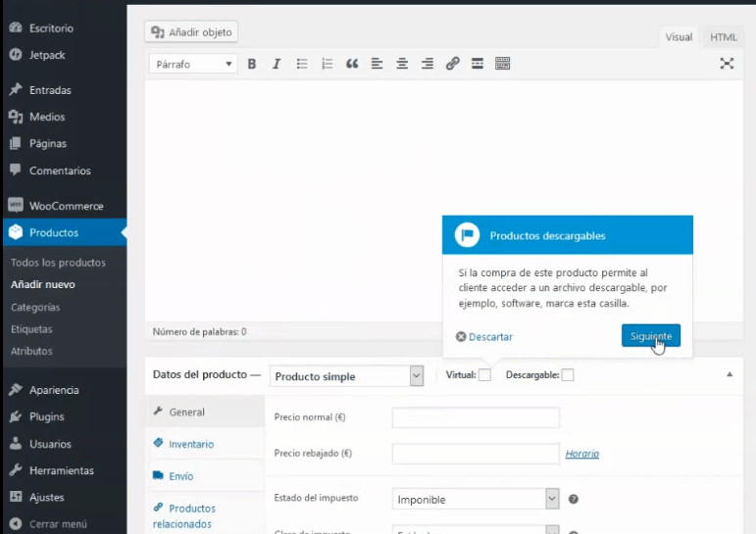The width and height of the screenshot is (756, 534).
Task: Click the Plugins plug icon
Action: (x=16, y=416)
